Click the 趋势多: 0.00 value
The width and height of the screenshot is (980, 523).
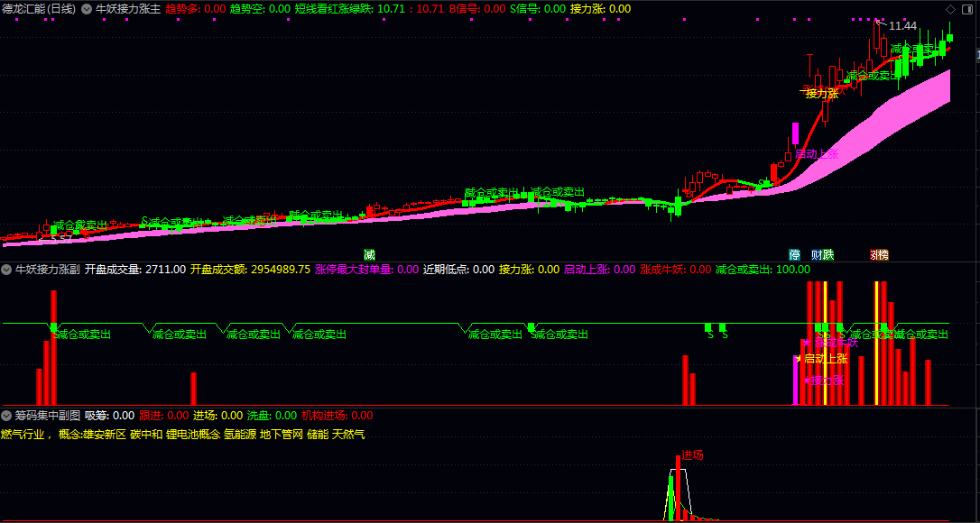click(196, 9)
